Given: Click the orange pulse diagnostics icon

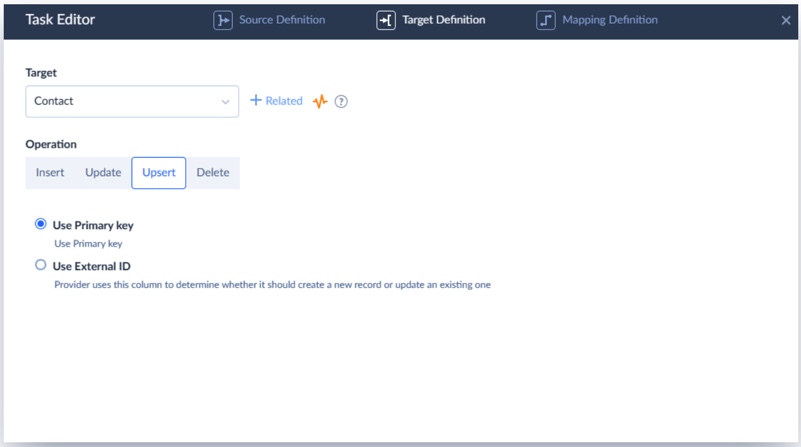Looking at the screenshot, I should click(320, 101).
